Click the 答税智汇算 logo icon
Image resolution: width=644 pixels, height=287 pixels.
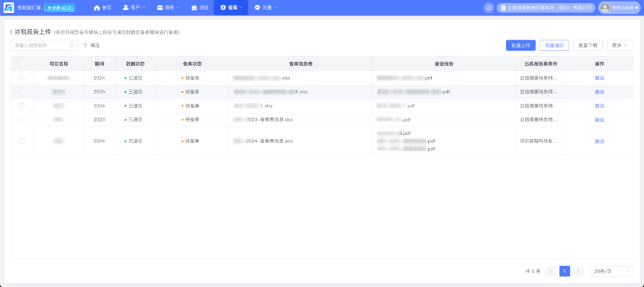tap(8, 7)
